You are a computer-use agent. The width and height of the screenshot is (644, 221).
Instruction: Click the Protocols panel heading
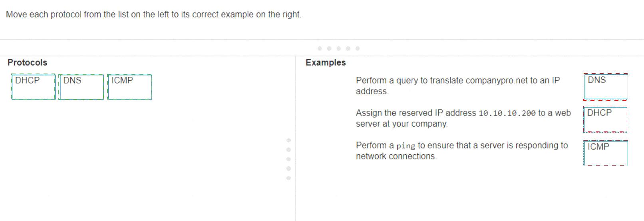click(27, 62)
